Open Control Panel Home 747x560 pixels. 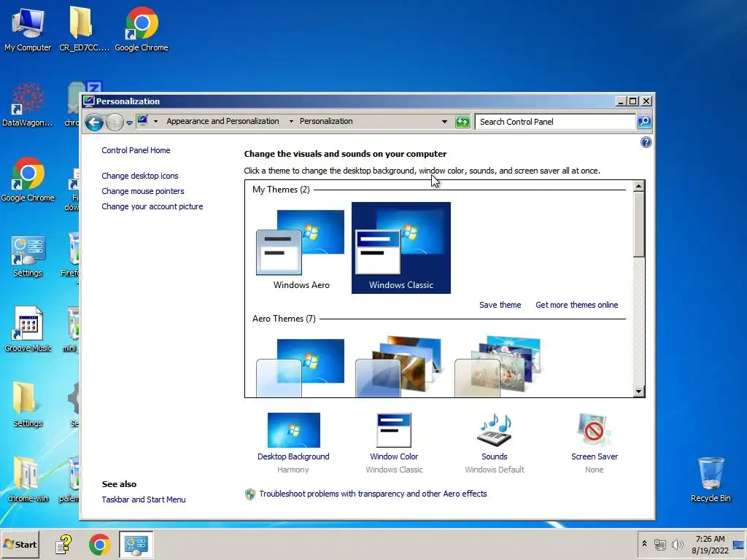point(136,150)
